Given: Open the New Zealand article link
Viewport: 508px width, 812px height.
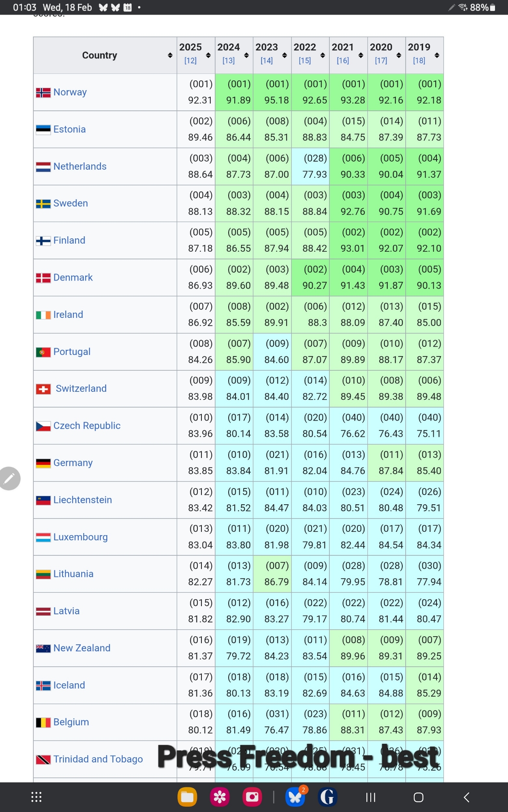Looking at the screenshot, I should coord(82,648).
